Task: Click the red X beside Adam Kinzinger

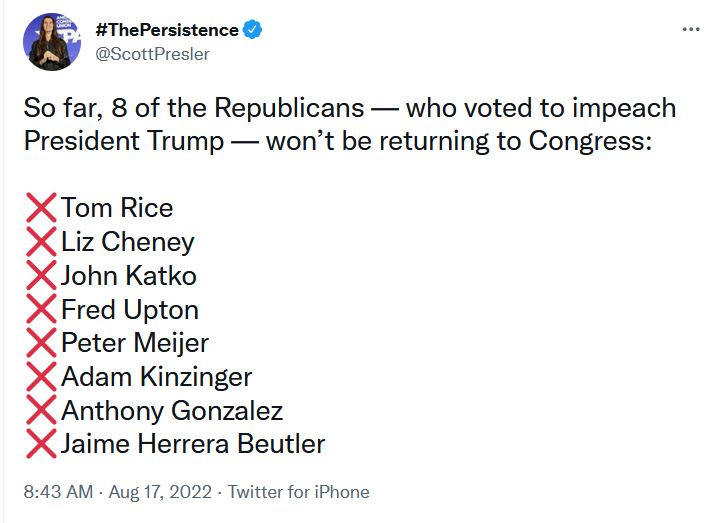Action: click(41, 377)
